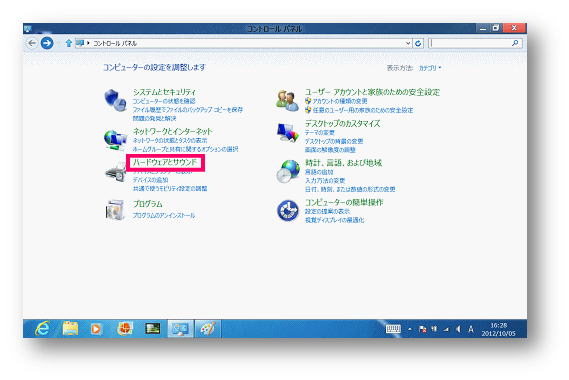Open File Explorer from the taskbar
569x380 pixels.
click(70, 329)
